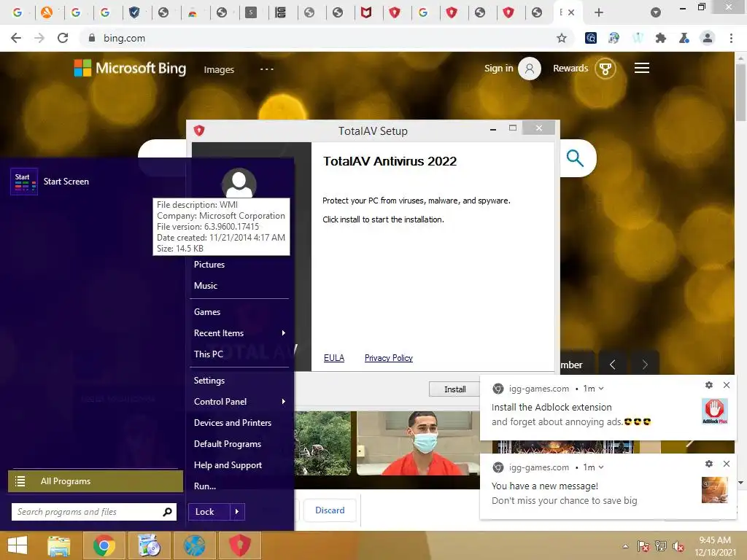Open File Explorer from the taskbar
Image resolution: width=747 pixels, height=560 pixels.
(59, 545)
